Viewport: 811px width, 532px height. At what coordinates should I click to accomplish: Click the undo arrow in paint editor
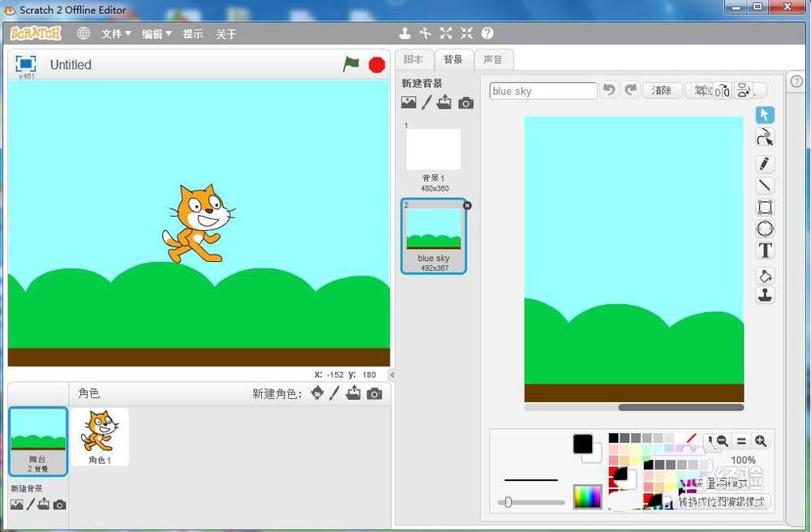click(609, 91)
